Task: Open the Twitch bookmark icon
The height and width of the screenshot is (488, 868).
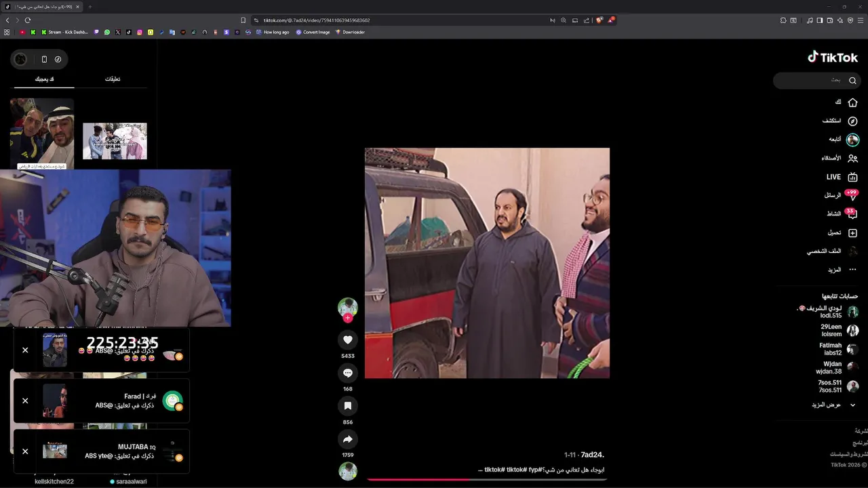Action: tap(96, 32)
